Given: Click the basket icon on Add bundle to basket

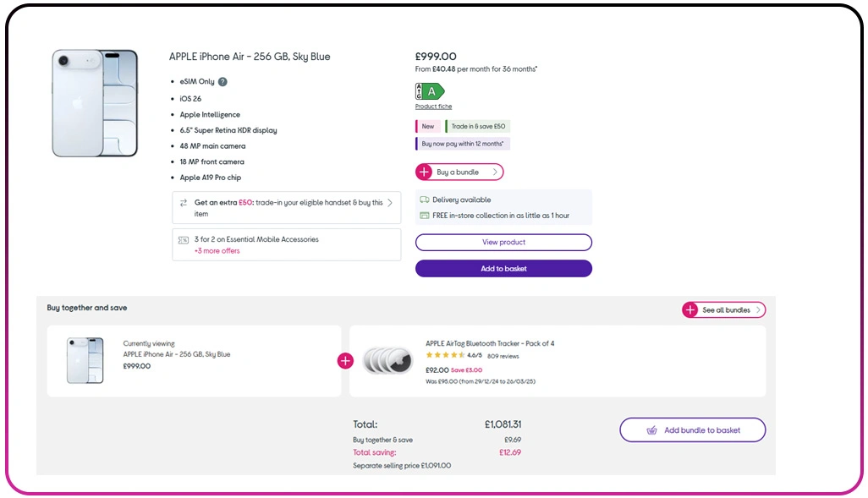Looking at the screenshot, I should (651, 430).
